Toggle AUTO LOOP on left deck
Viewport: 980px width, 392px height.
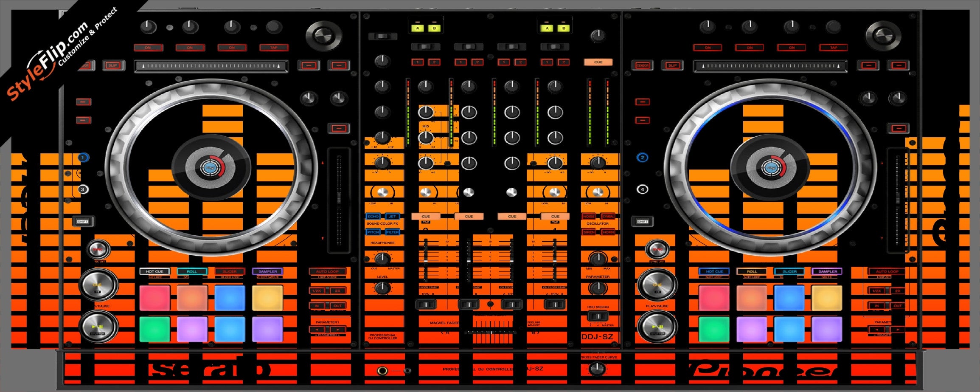[327, 271]
